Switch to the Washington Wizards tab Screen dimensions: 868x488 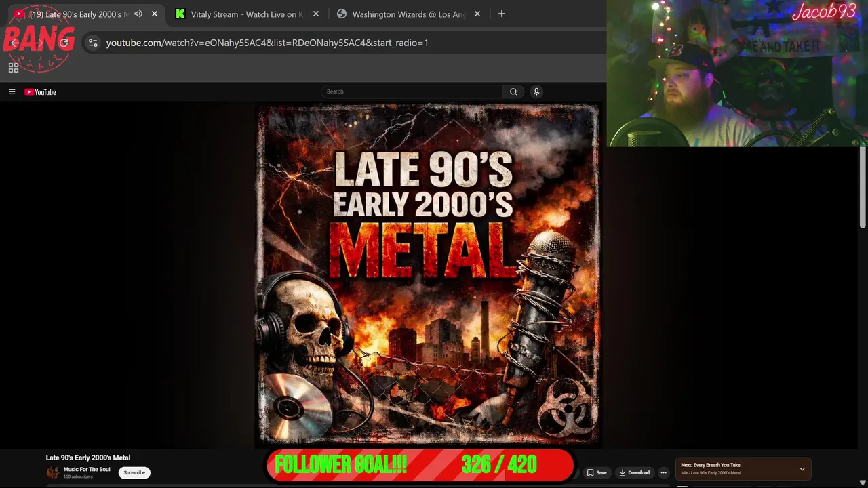click(x=408, y=14)
